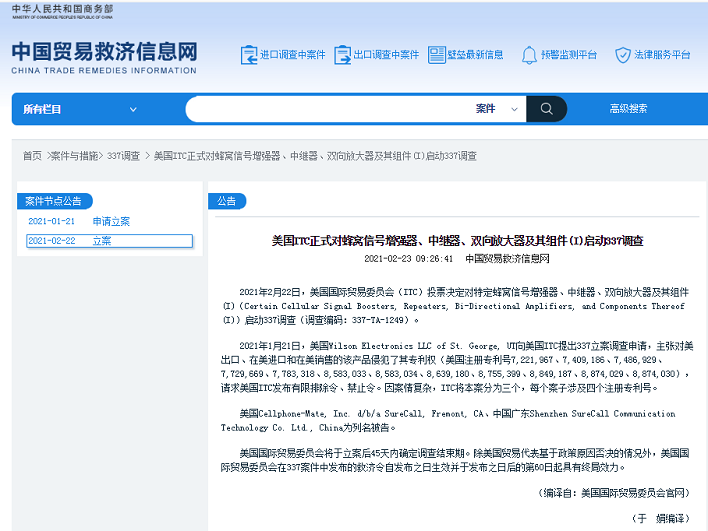This screenshot has height=531, width=708.
Task: Click investigation number 337-TA-1249 text
Action: point(380,320)
